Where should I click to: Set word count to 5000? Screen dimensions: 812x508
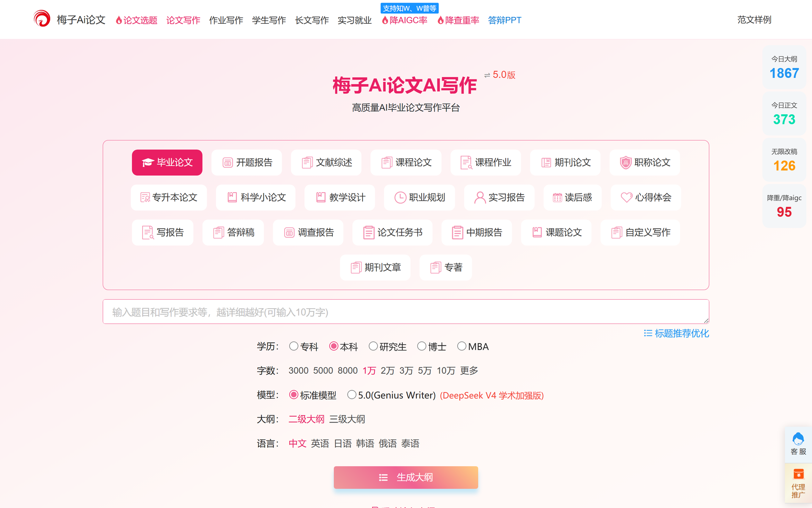point(323,371)
